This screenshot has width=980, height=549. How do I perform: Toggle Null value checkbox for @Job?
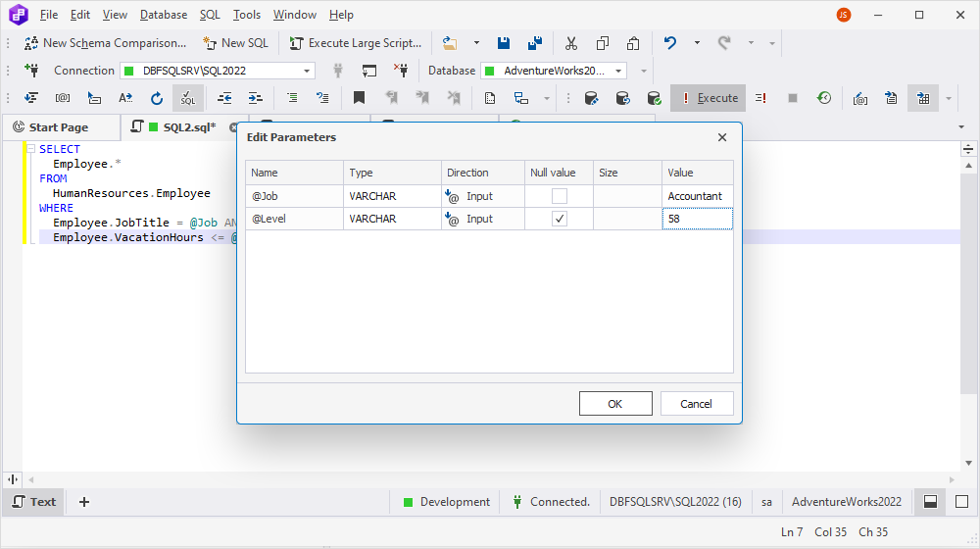pos(560,196)
